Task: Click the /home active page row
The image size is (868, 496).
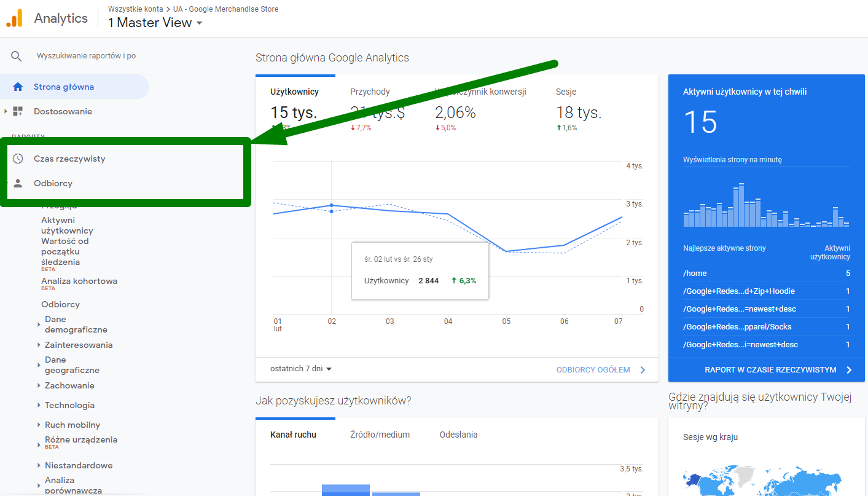Action: tap(767, 274)
